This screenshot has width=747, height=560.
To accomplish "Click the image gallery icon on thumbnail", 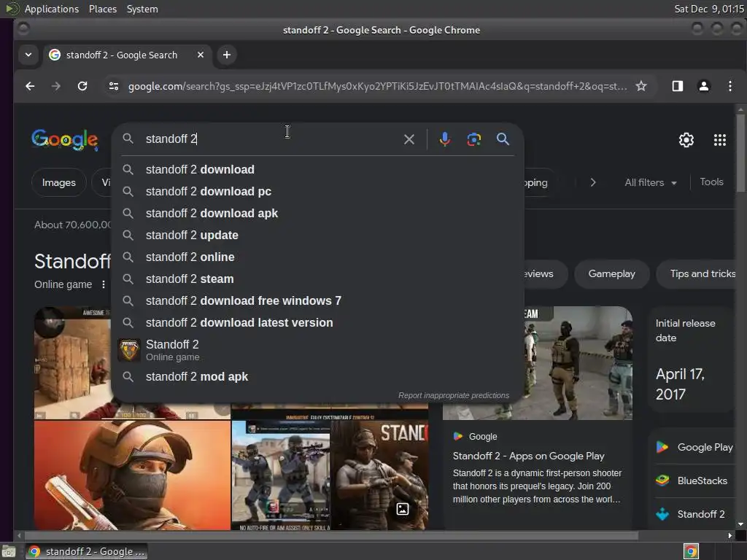I will [403, 509].
